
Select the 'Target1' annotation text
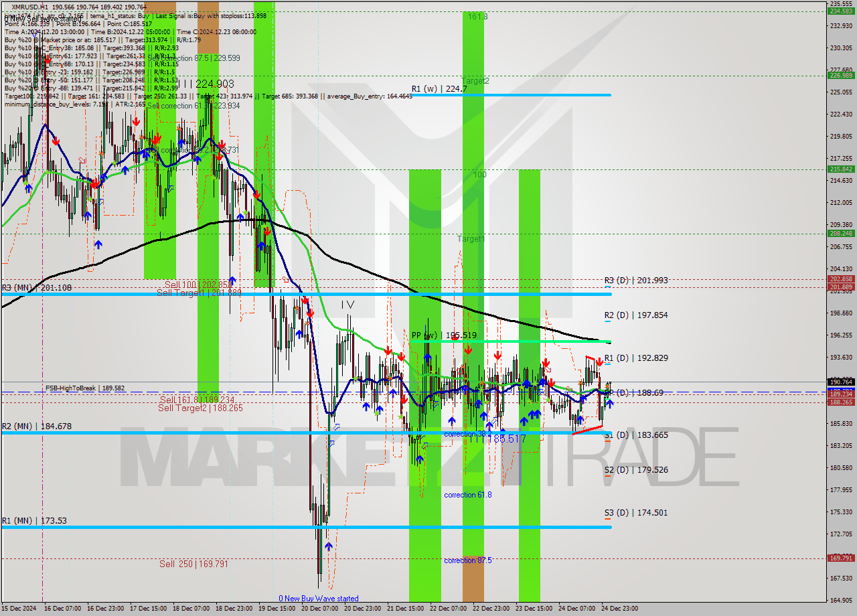[471, 239]
